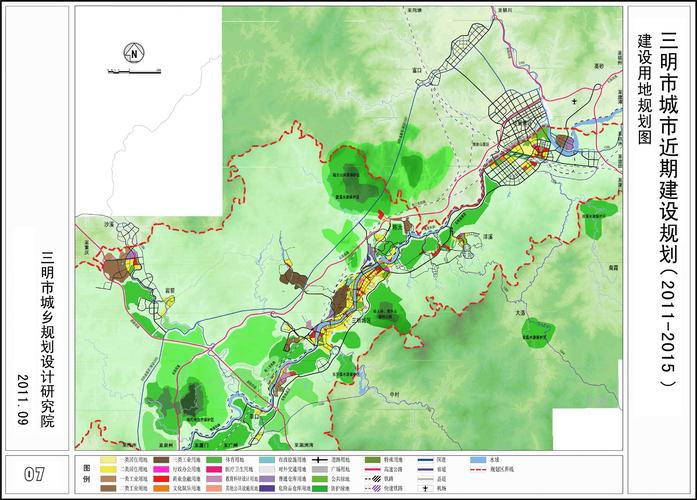Click the airplane airport symbol on the map
The image size is (697, 500).
point(572,102)
